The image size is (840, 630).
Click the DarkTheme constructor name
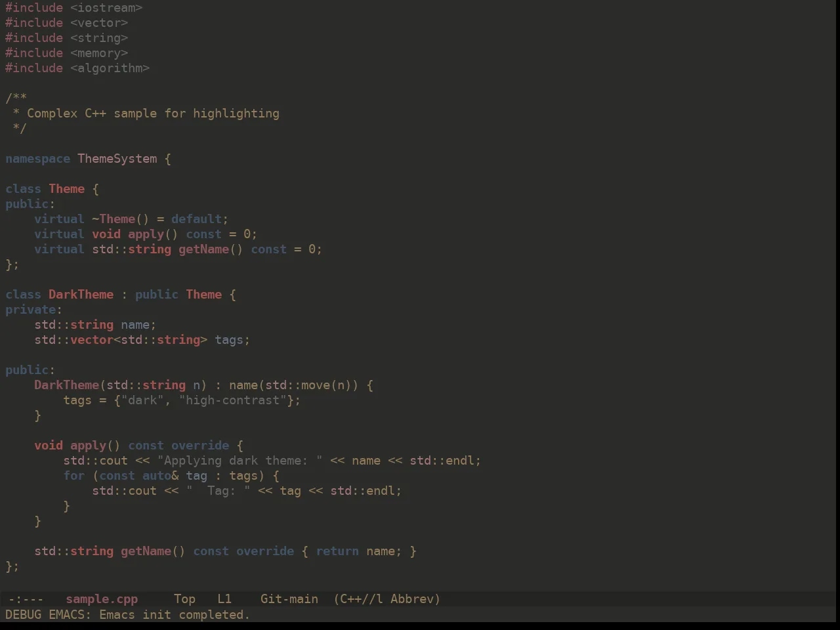click(66, 385)
